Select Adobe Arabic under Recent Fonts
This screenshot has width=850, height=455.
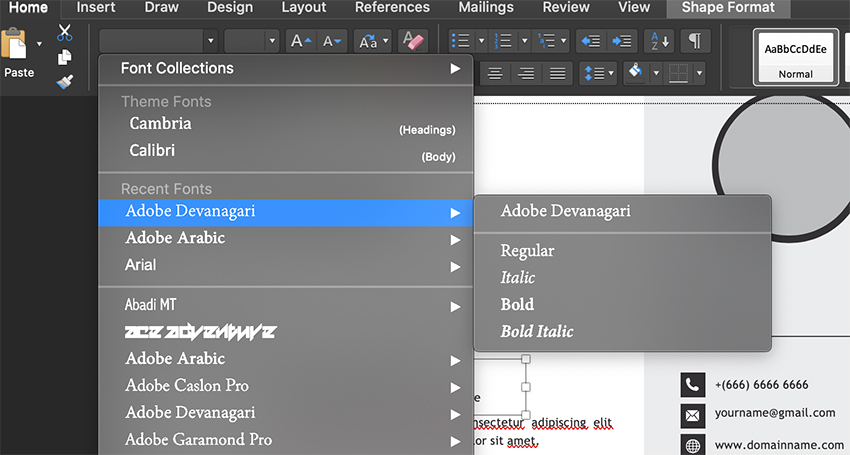(286, 239)
